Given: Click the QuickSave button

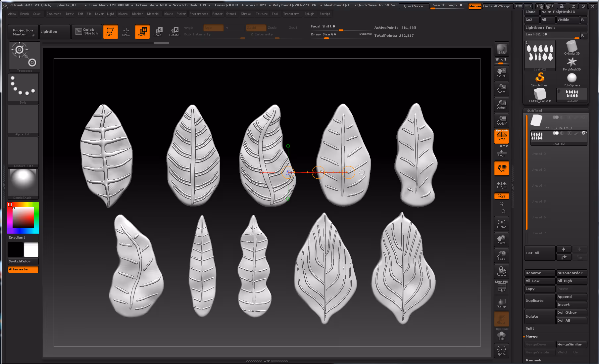Looking at the screenshot, I should click(x=413, y=6).
